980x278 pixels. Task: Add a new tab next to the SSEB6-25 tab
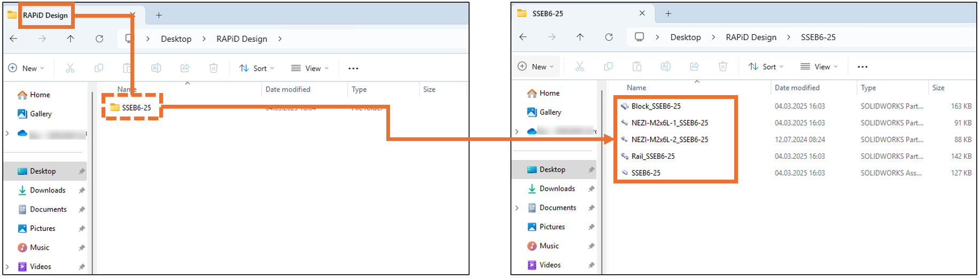click(x=668, y=13)
